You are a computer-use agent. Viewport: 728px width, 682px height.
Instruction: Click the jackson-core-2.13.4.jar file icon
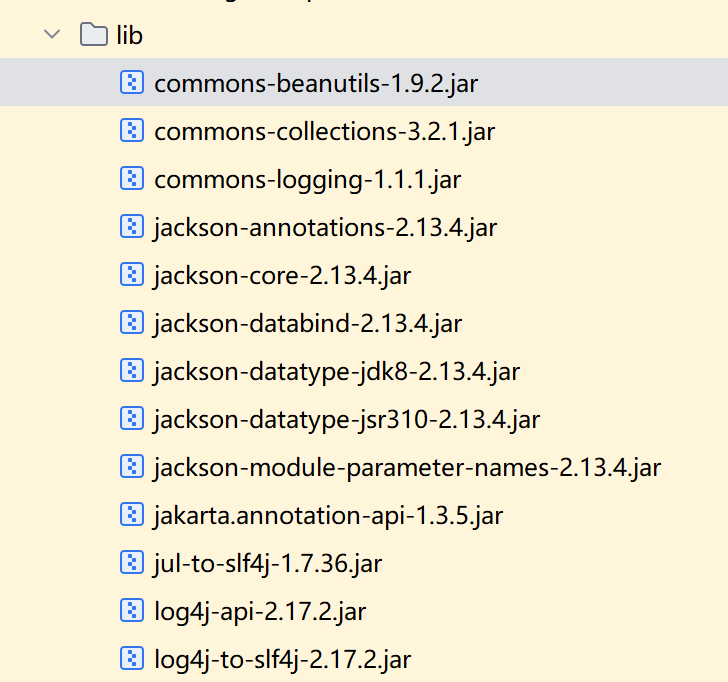click(x=132, y=274)
